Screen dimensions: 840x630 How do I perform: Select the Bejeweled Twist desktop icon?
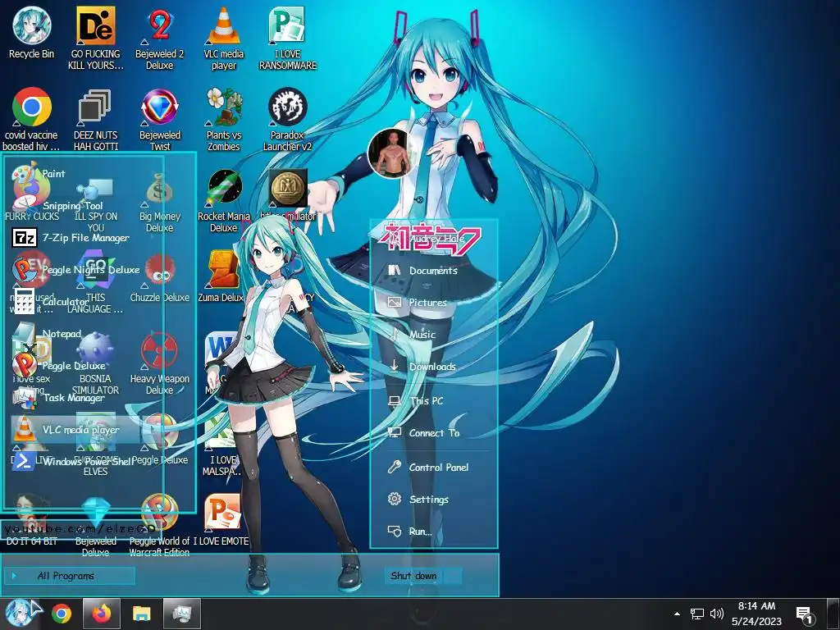pyautogui.click(x=160, y=120)
